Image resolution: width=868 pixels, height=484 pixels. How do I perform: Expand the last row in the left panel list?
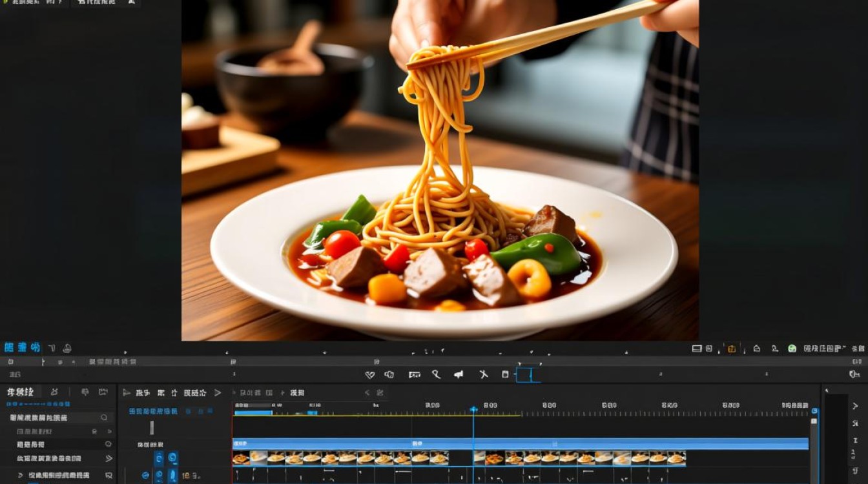coord(20,476)
